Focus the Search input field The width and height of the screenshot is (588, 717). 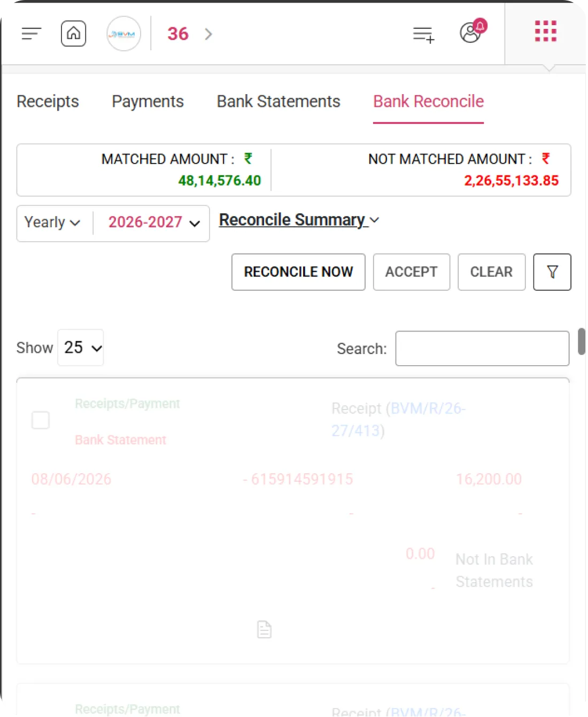[482, 349]
